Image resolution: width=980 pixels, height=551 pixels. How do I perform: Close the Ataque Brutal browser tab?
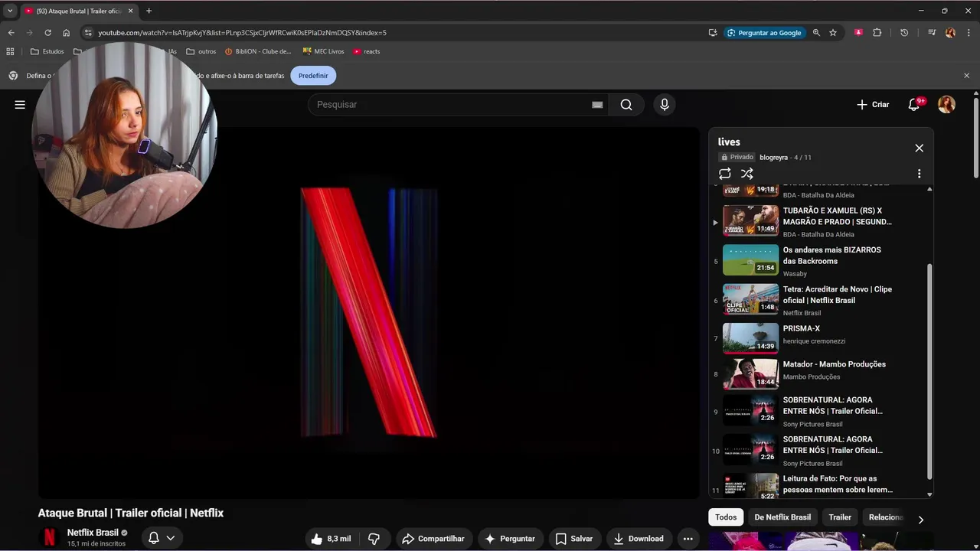coord(131,11)
